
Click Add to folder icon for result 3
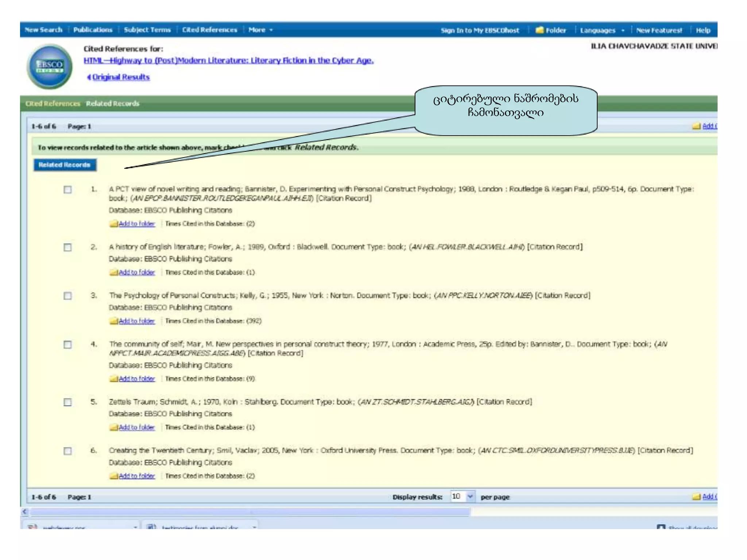(x=113, y=321)
